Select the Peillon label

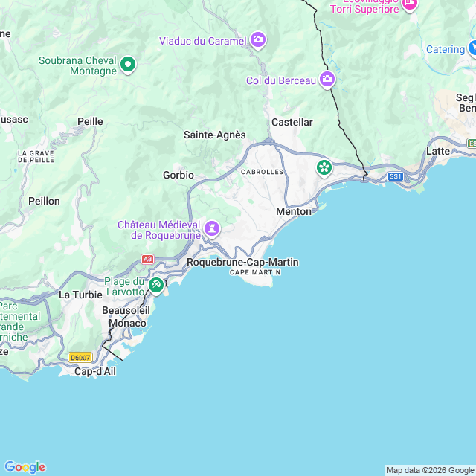[x=44, y=201]
